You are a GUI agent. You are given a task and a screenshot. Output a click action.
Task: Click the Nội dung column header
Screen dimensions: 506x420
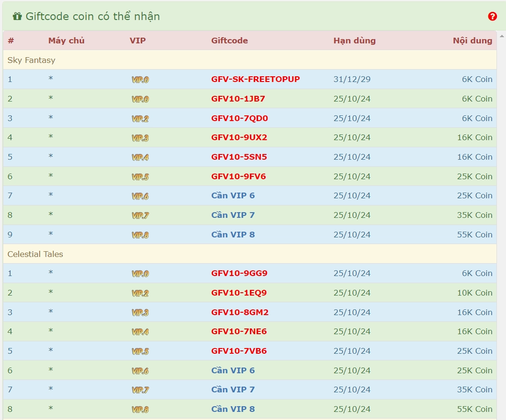(x=472, y=41)
